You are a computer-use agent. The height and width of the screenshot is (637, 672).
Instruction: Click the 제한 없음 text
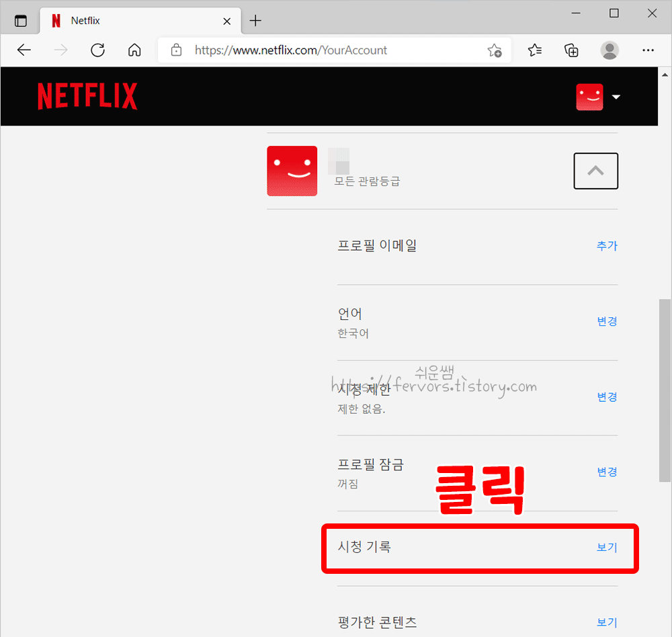click(362, 409)
